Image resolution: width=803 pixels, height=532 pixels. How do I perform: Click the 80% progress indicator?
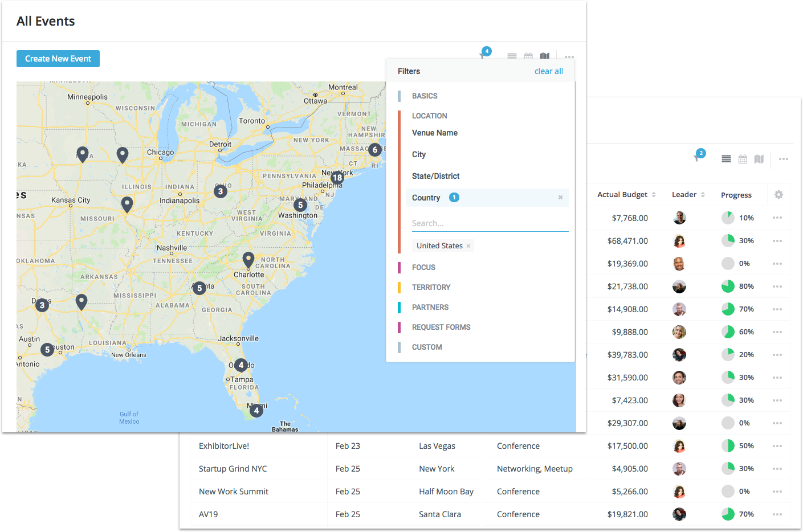(x=728, y=287)
